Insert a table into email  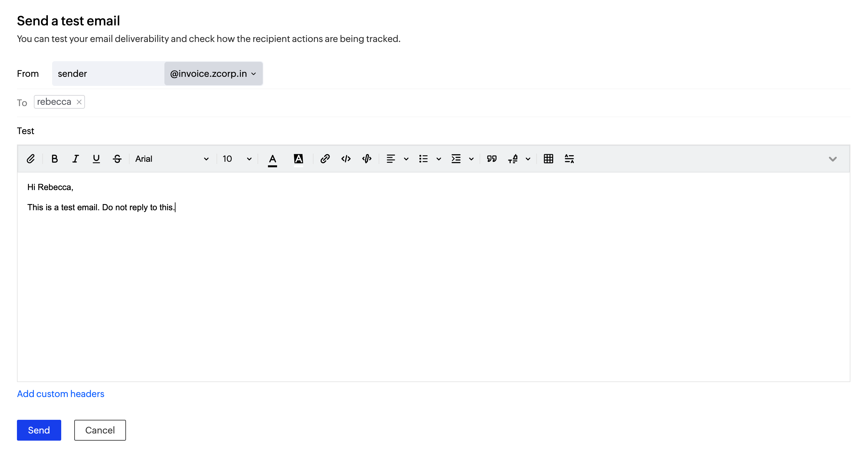point(548,158)
